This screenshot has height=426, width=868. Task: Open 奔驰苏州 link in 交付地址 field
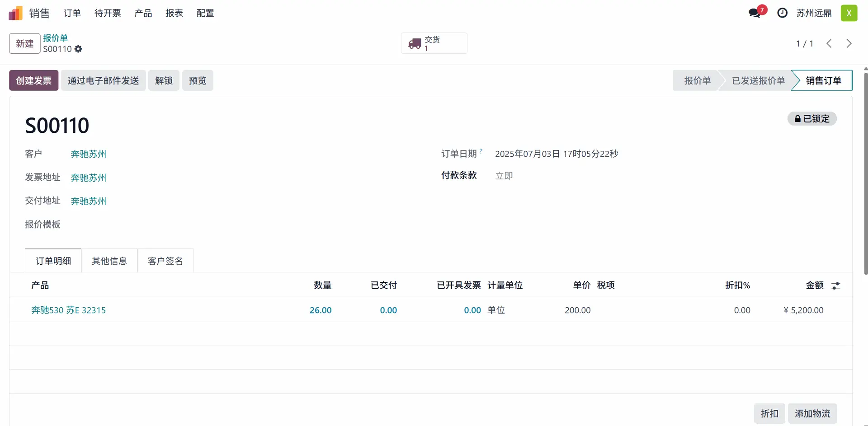[89, 201]
